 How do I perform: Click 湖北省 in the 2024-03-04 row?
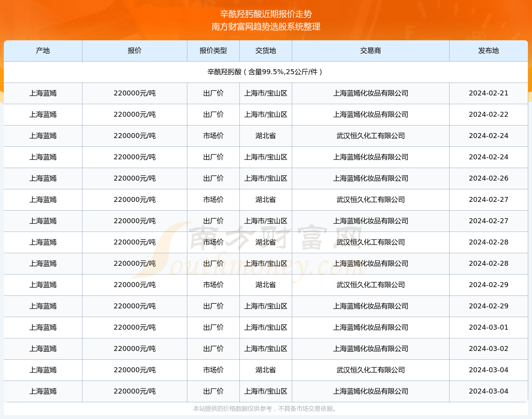click(266, 370)
